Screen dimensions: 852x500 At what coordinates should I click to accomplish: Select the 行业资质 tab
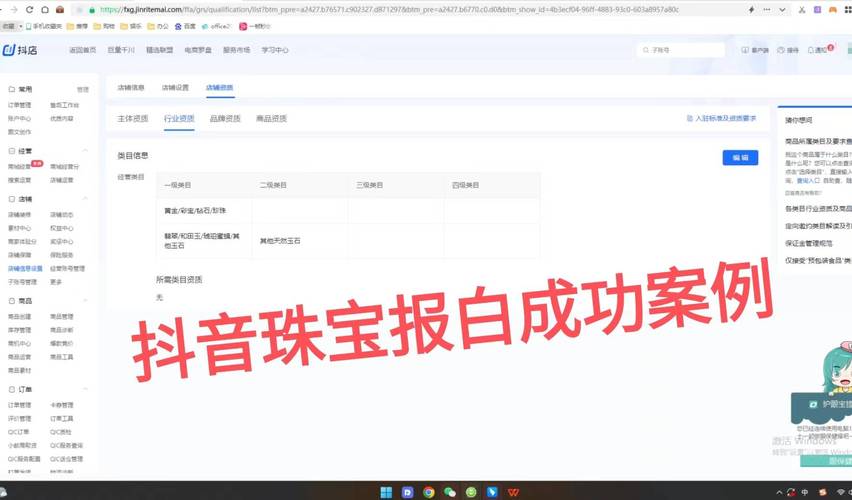coord(179,118)
